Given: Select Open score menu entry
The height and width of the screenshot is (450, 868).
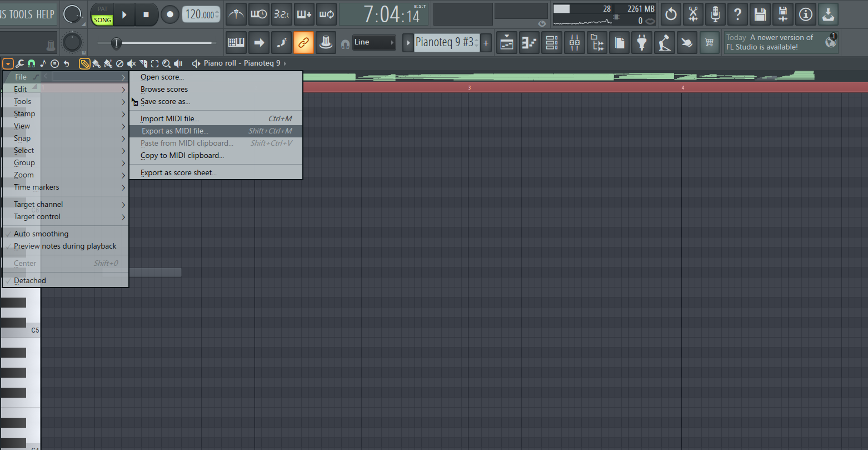Looking at the screenshot, I should 216,77.
